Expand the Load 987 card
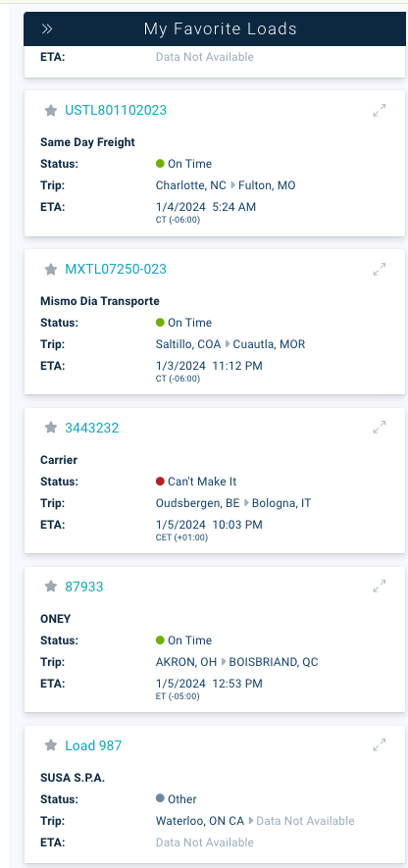This screenshot has height=868, width=408. coord(380,745)
